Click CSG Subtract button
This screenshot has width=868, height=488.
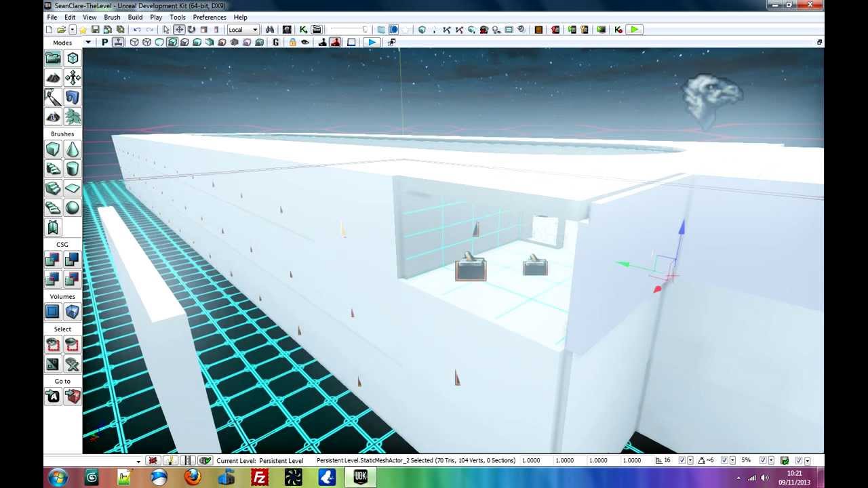click(x=73, y=260)
